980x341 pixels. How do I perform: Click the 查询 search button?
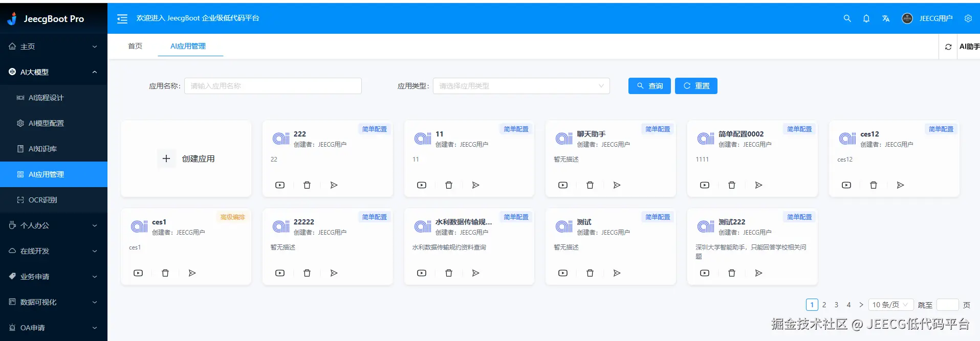pyautogui.click(x=649, y=86)
